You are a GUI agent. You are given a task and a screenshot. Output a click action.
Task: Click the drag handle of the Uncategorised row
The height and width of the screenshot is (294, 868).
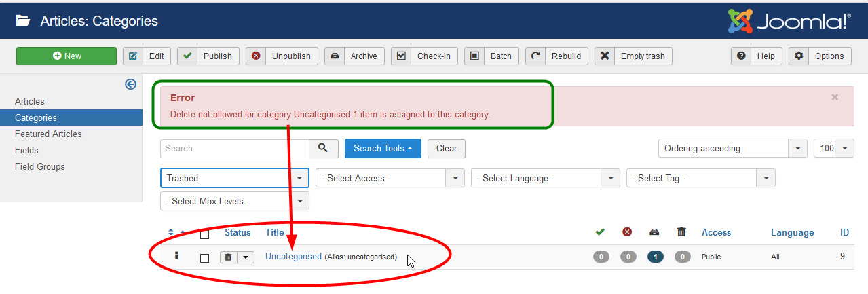[x=176, y=256]
